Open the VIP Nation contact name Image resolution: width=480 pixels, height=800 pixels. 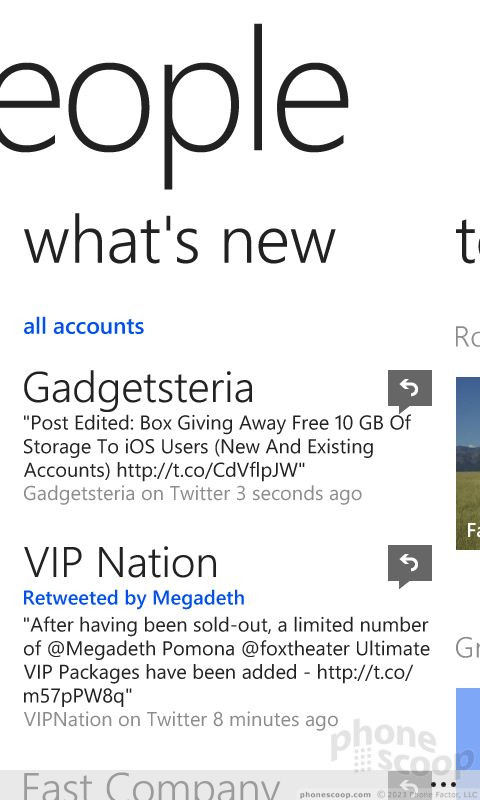(120, 563)
